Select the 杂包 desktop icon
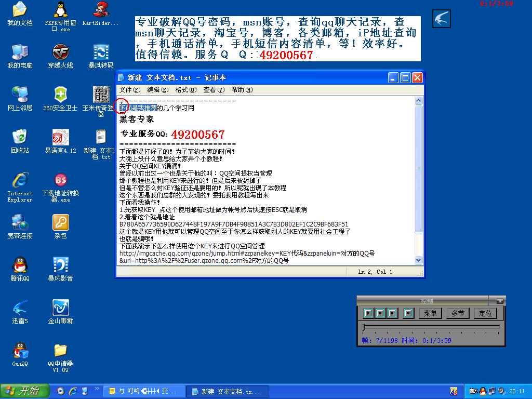Viewport: 532px width, 399px height. point(60,227)
